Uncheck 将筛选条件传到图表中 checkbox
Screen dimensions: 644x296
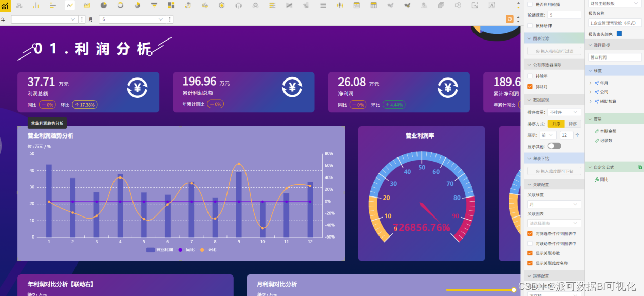(530, 233)
